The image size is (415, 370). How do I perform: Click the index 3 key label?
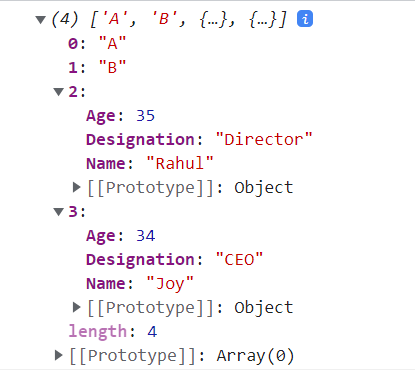point(77,212)
